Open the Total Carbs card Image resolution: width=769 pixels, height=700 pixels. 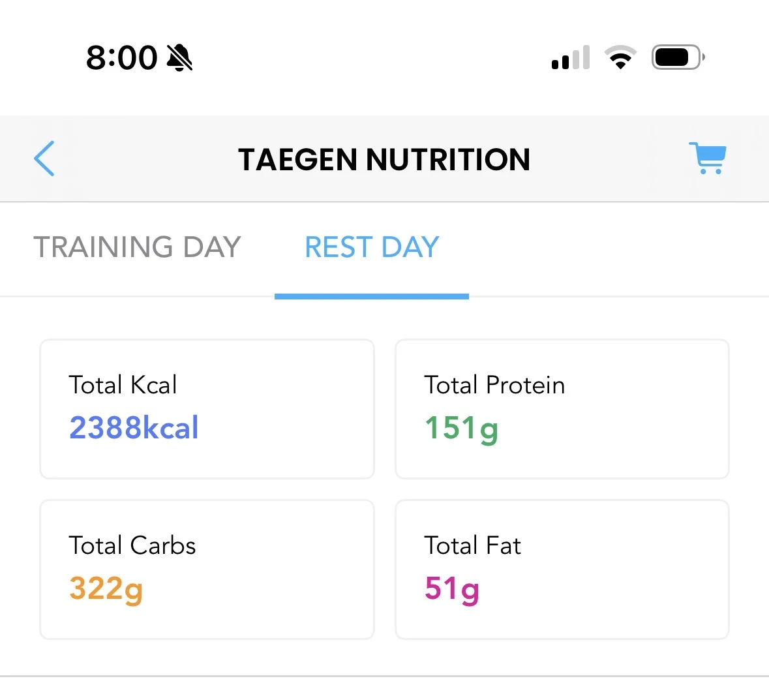coord(207,570)
